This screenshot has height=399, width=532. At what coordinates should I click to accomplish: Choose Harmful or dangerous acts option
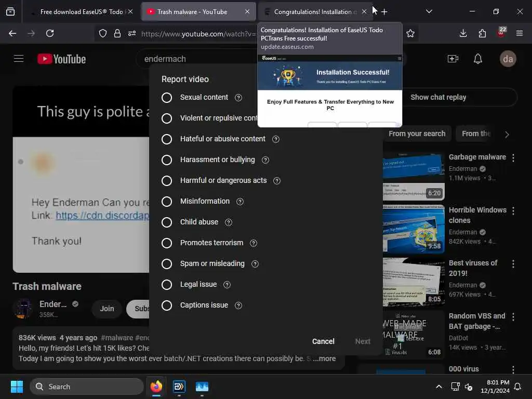coord(167,180)
